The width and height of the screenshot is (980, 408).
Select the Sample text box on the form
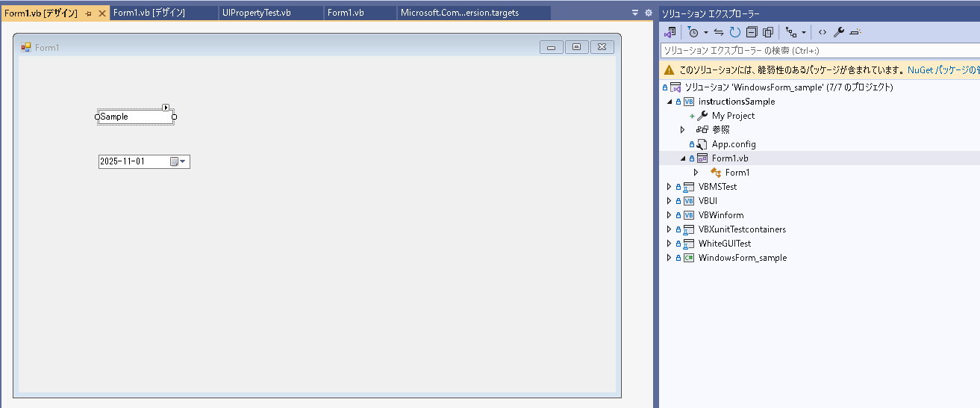(x=136, y=117)
